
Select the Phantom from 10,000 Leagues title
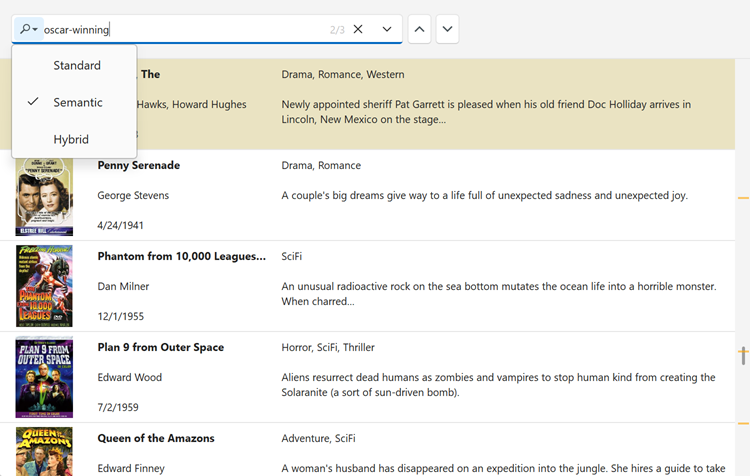click(182, 256)
